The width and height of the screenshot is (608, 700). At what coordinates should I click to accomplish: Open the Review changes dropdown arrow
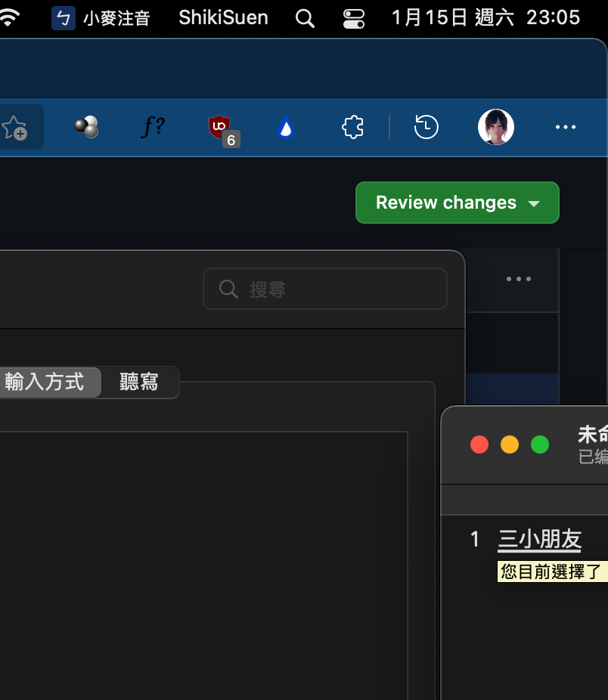tap(535, 203)
